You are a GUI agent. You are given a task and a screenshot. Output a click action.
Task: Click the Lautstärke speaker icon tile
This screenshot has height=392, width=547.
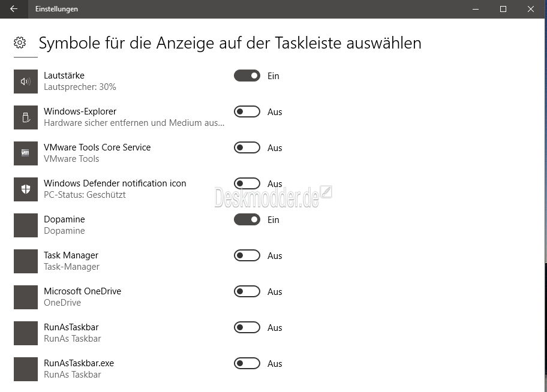(26, 82)
